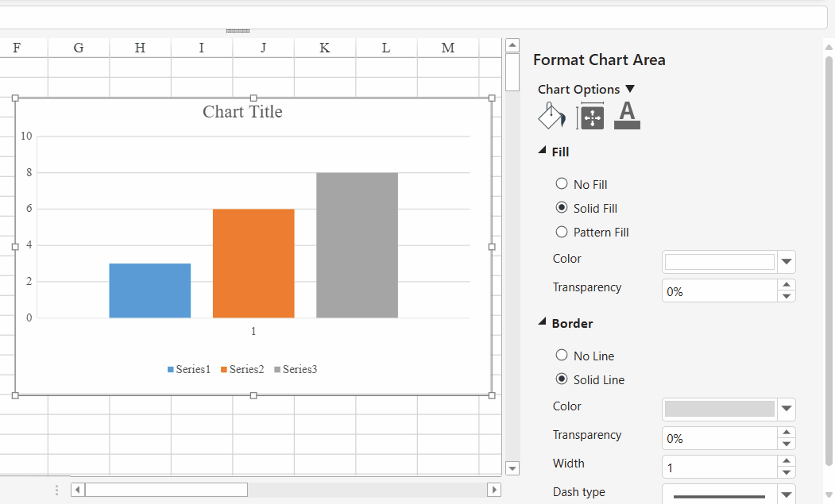Click the Series3 legend entry
The width and height of the screenshot is (835, 504).
296,369
